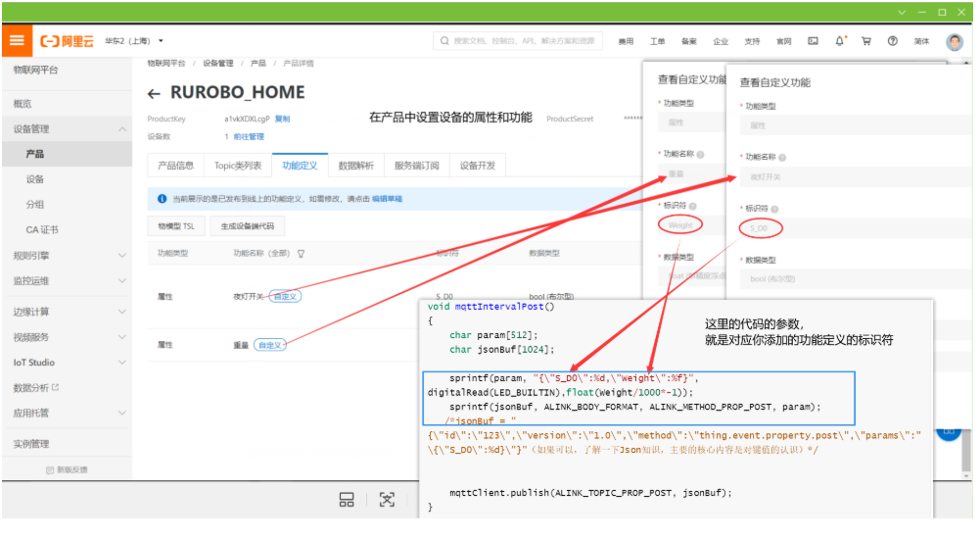
Task: Focus the top search box
Action: coord(518,41)
